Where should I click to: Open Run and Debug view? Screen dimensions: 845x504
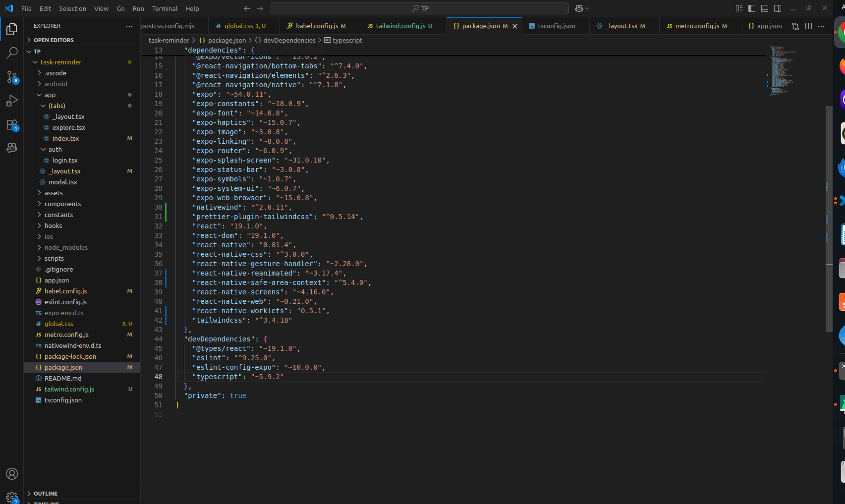click(12, 101)
